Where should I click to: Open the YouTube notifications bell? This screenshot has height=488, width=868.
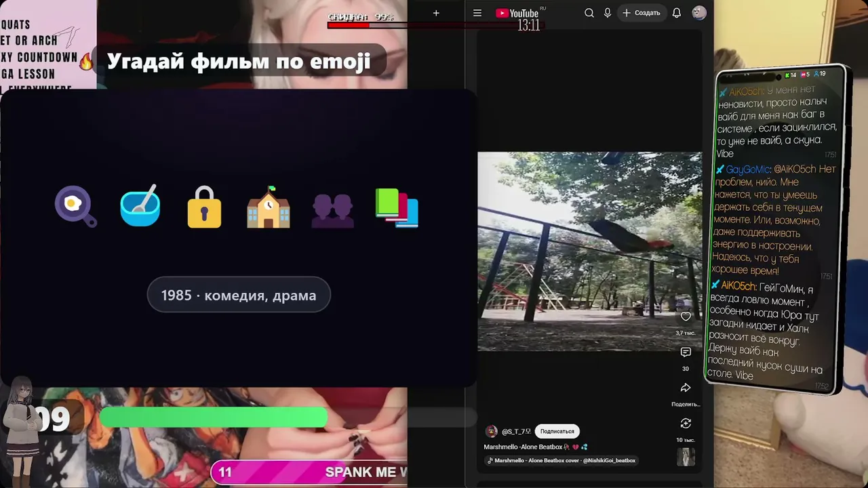point(677,13)
